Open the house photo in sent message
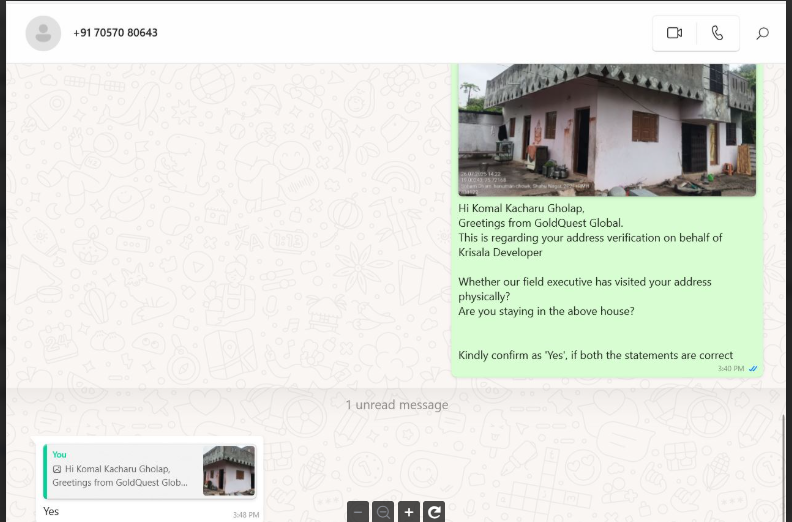792x522 pixels. point(606,129)
